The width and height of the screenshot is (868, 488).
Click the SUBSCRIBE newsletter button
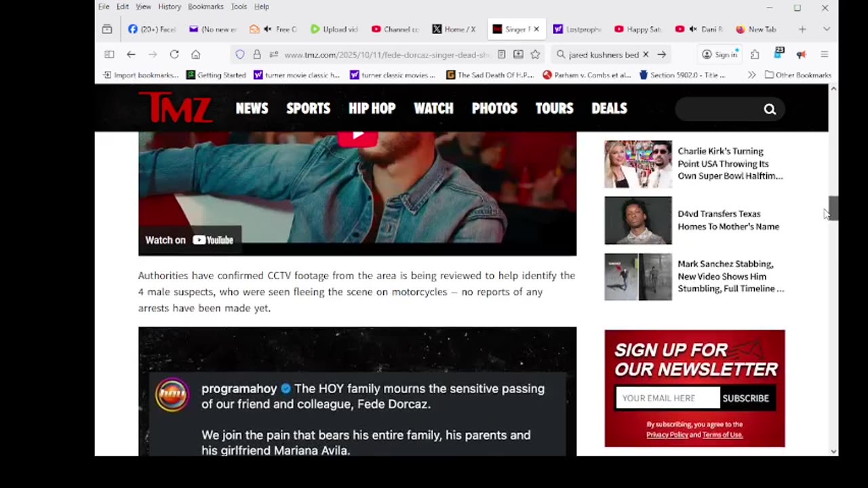click(x=745, y=398)
